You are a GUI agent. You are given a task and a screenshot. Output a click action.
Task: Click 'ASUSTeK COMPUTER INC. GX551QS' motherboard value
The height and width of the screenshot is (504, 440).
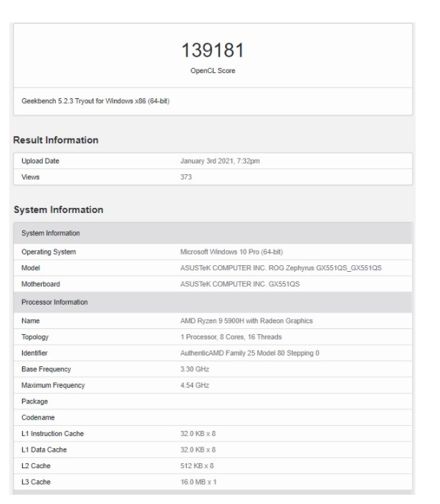(x=240, y=284)
